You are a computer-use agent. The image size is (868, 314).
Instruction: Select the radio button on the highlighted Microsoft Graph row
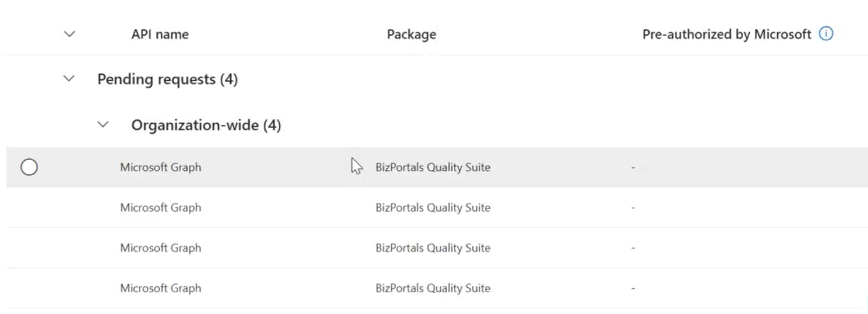tap(29, 167)
